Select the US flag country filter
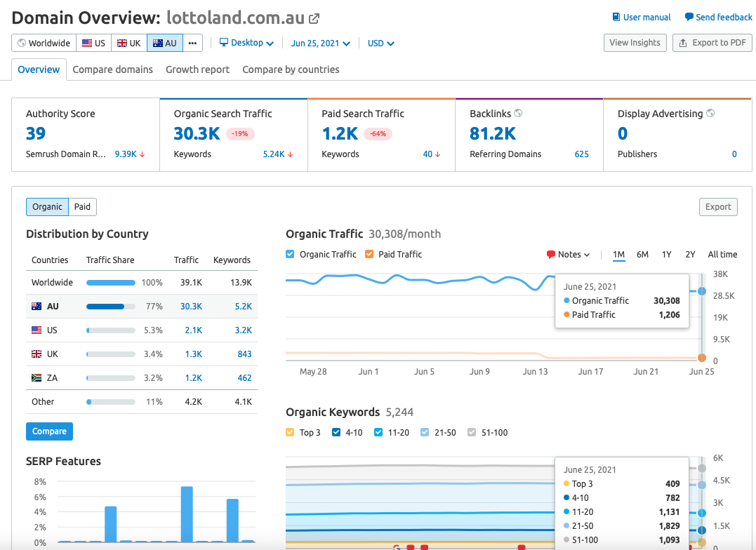This screenshot has height=550, width=756. point(93,43)
